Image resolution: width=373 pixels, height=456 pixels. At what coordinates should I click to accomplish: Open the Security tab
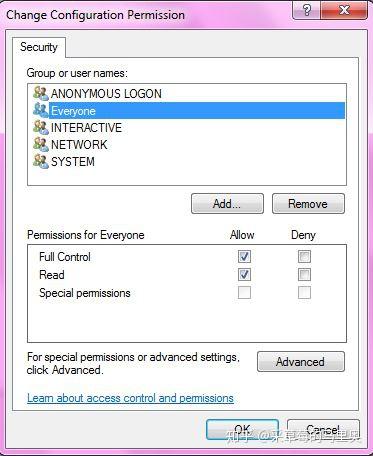coord(39,47)
